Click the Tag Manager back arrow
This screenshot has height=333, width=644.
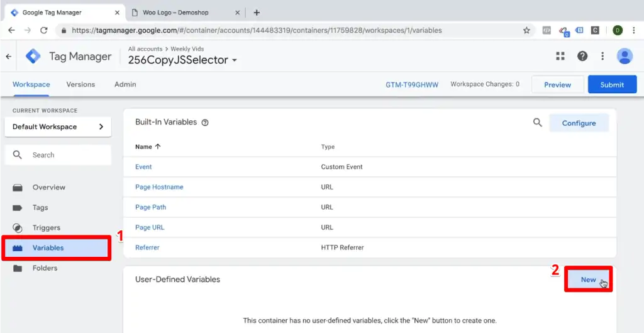[9, 57]
